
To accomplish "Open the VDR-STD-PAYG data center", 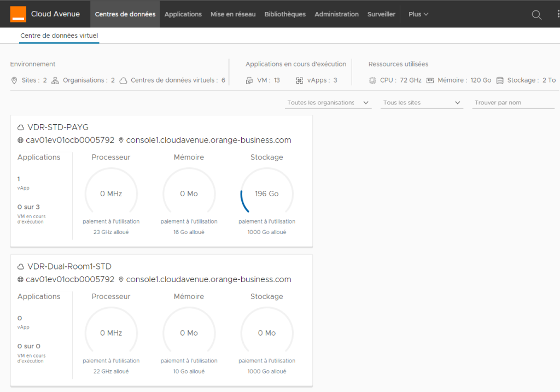I will tap(58, 127).
